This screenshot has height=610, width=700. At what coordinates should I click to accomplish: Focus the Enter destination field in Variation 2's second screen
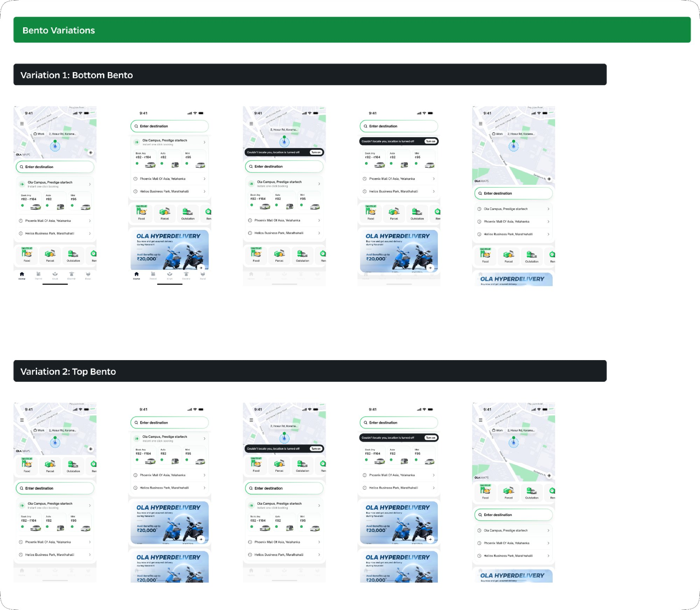click(x=169, y=422)
